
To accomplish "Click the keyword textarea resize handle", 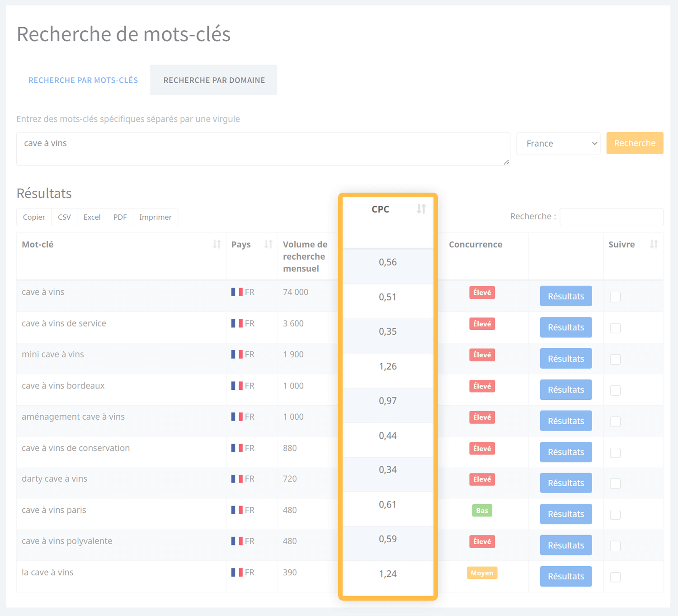I will 506,162.
